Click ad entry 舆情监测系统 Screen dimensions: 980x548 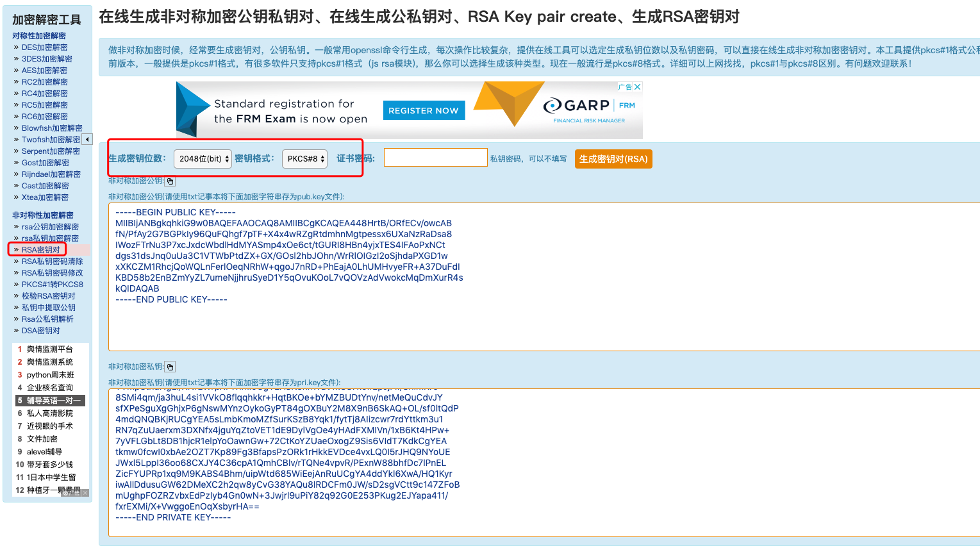(x=50, y=362)
